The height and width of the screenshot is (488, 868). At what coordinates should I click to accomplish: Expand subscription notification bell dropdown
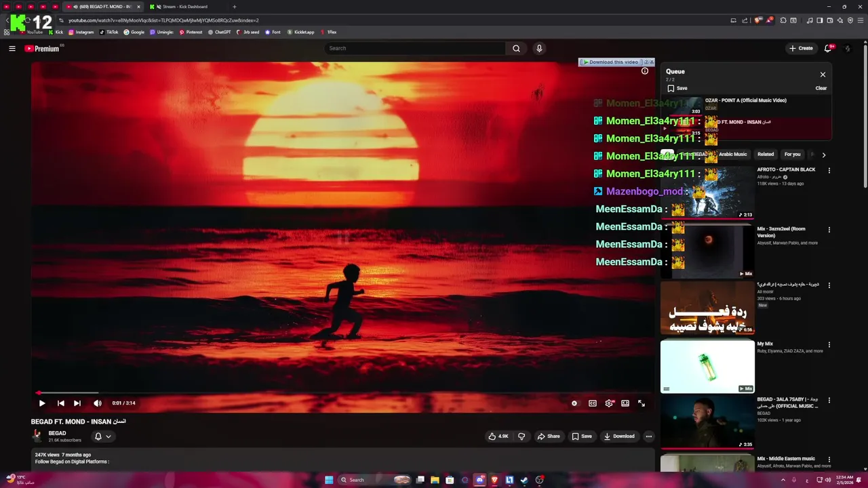coord(102,436)
